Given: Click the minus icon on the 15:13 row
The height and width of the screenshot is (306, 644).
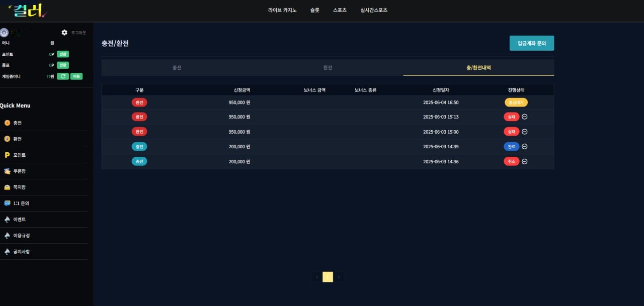Looking at the screenshot, I should coord(524,117).
